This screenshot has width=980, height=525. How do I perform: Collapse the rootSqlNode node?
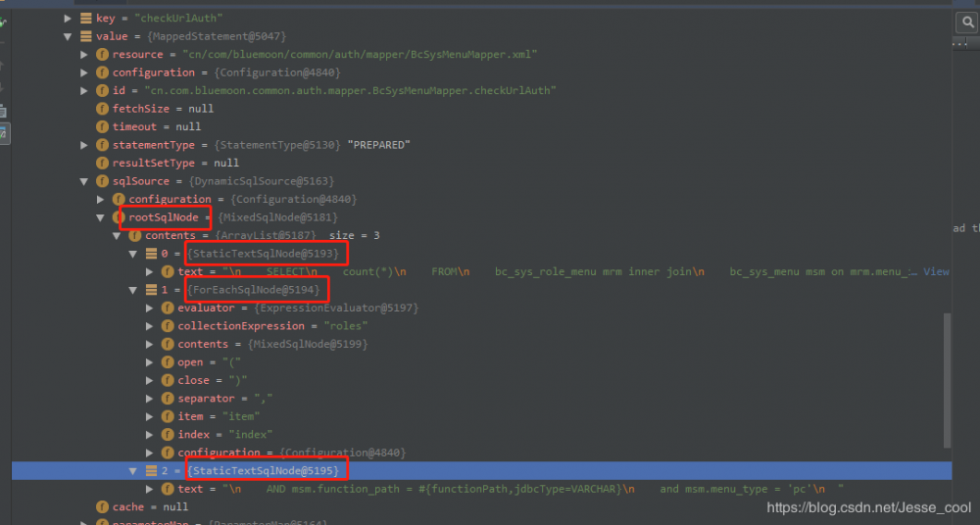pyautogui.click(x=101, y=217)
